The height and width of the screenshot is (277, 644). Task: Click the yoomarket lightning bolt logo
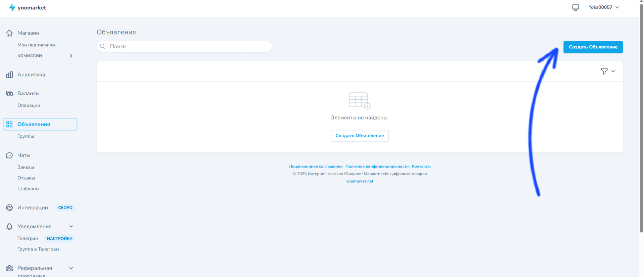[12, 7]
